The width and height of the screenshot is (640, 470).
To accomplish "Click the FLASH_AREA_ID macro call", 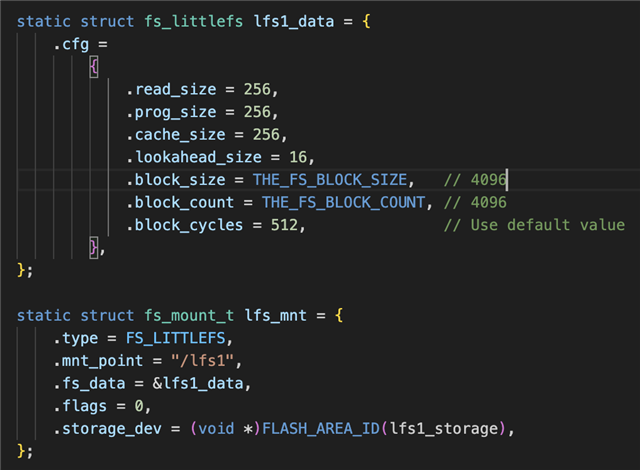I will click(321, 429).
